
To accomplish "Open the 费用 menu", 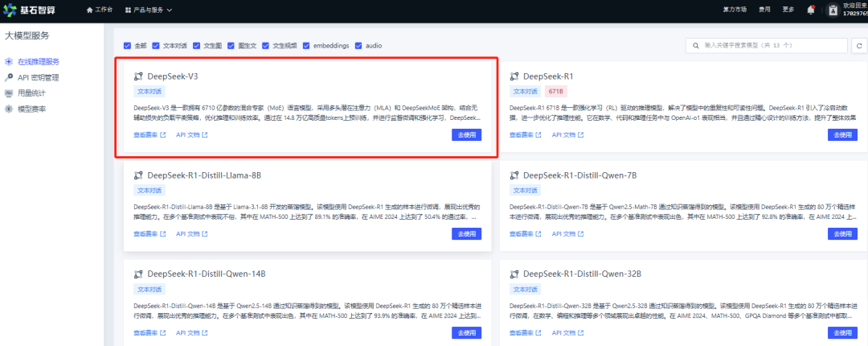I will [x=764, y=10].
